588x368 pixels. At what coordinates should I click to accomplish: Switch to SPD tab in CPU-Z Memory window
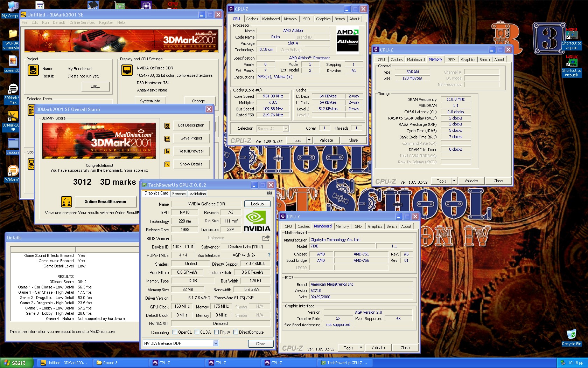[451, 60]
